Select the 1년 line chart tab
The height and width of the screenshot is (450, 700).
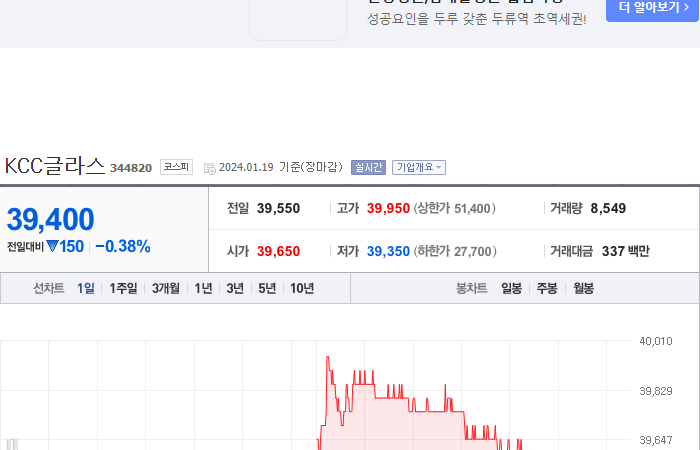(203, 288)
